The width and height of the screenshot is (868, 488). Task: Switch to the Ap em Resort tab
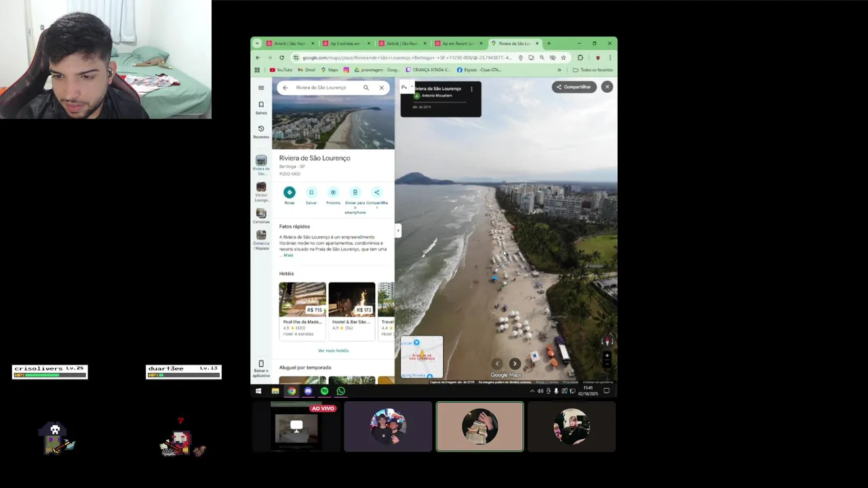458,43
